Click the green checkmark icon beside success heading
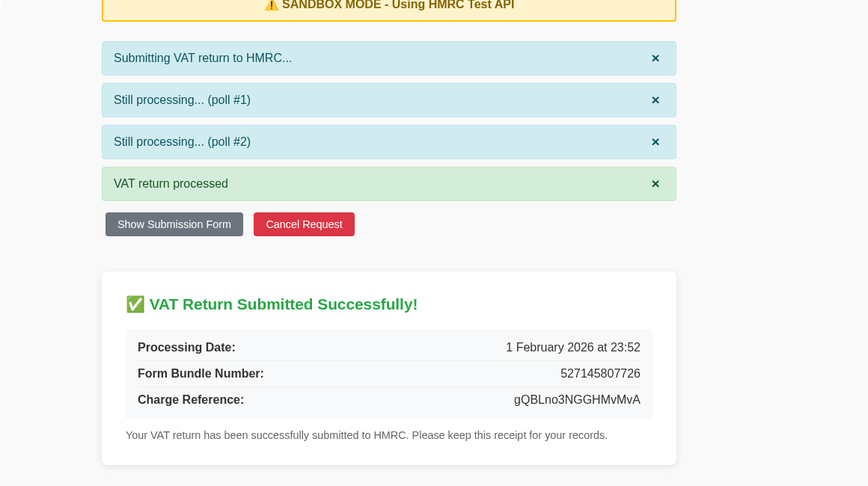 click(x=135, y=304)
